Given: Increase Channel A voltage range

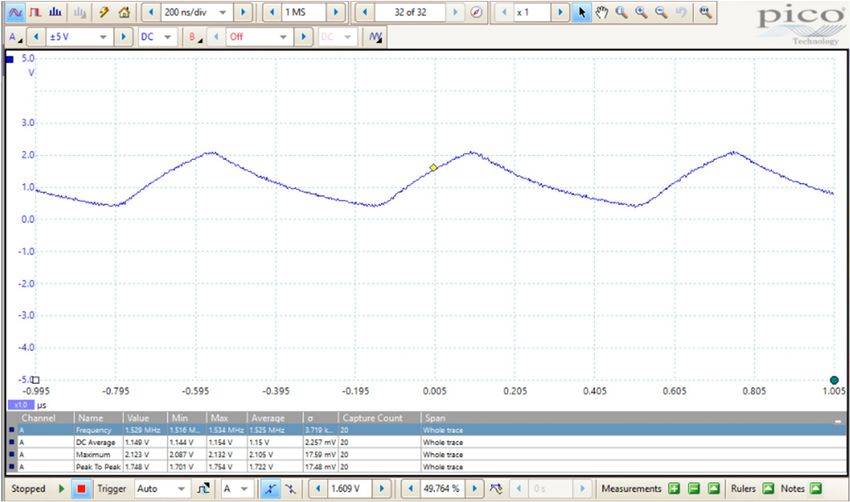Looking at the screenshot, I should (123, 37).
